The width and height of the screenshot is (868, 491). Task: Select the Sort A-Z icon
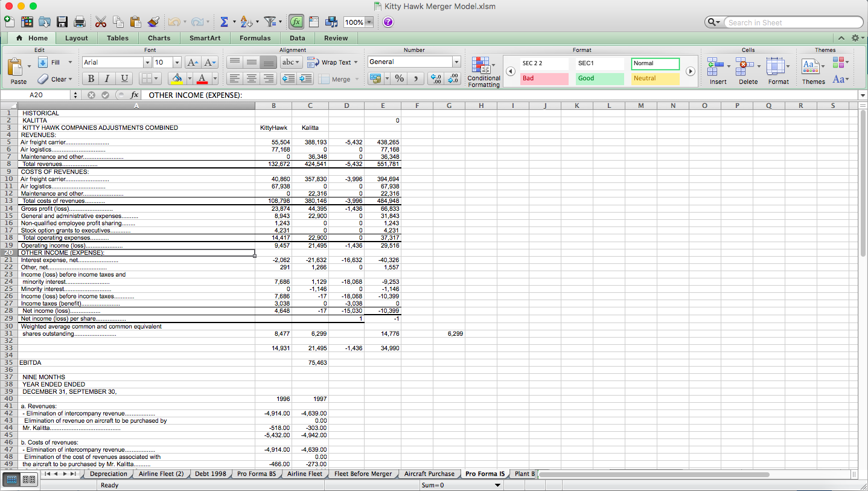(x=247, y=21)
